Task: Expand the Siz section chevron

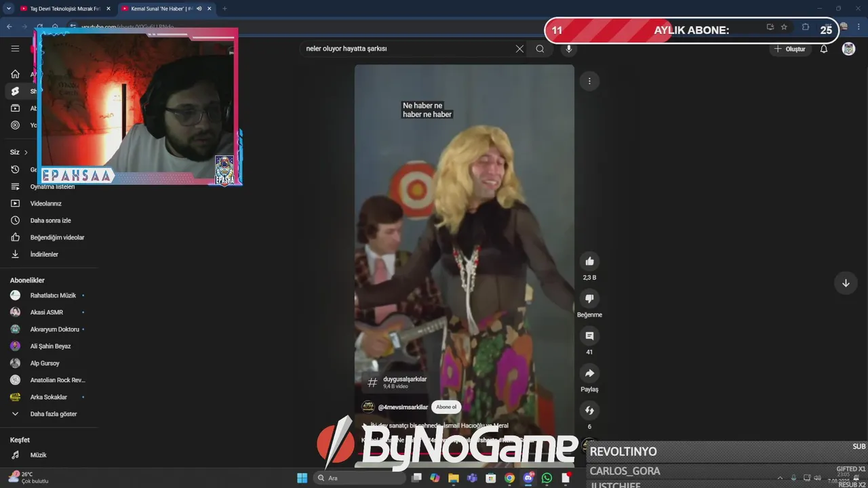Action: point(26,152)
